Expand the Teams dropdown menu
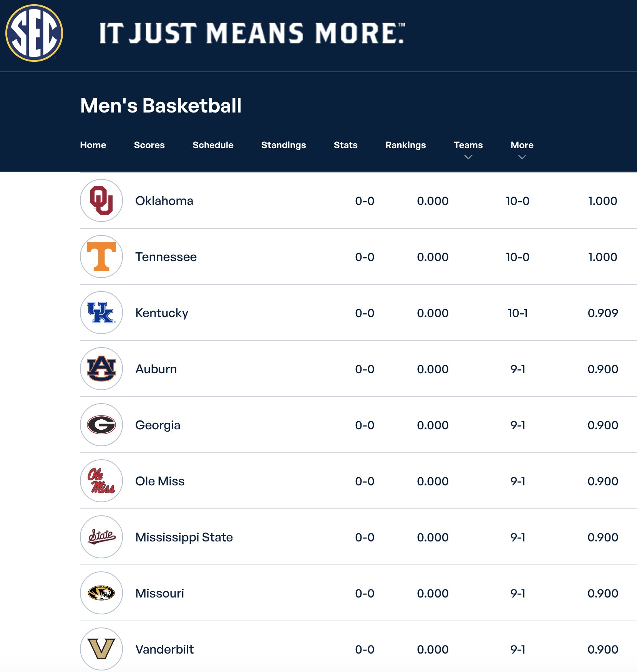This screenshot has height=672, width=637. tap(468, 149)
